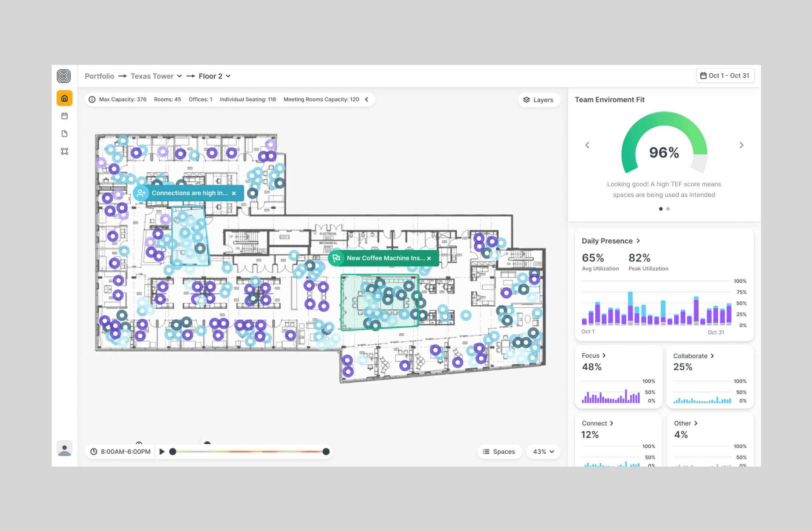Click the capacity info circle icon
This screenshot has height=531, width=812.
tap(92, 100)
